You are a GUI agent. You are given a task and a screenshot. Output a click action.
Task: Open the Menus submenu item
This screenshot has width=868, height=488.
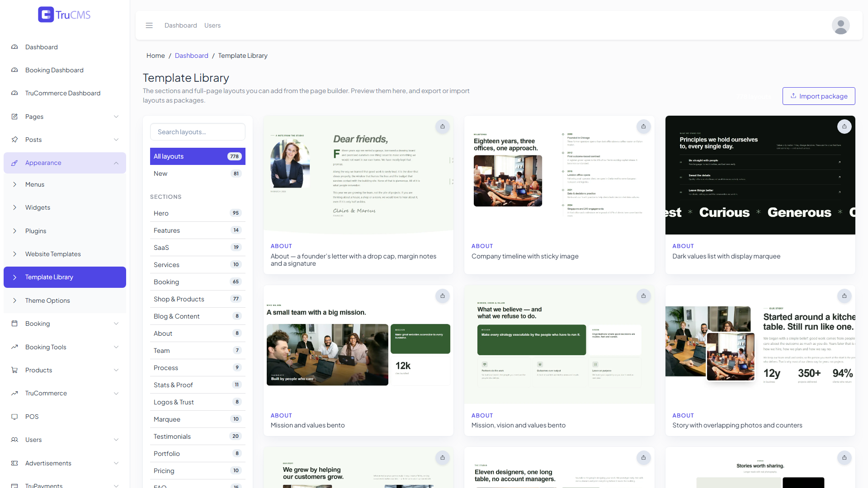point(65,184)
